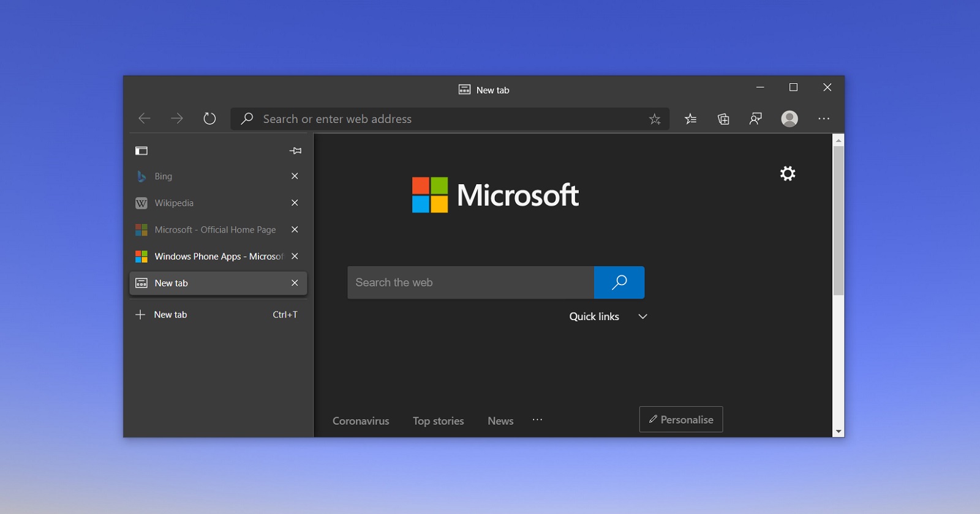Click the feedback icon in toolbar

[756, 119]
